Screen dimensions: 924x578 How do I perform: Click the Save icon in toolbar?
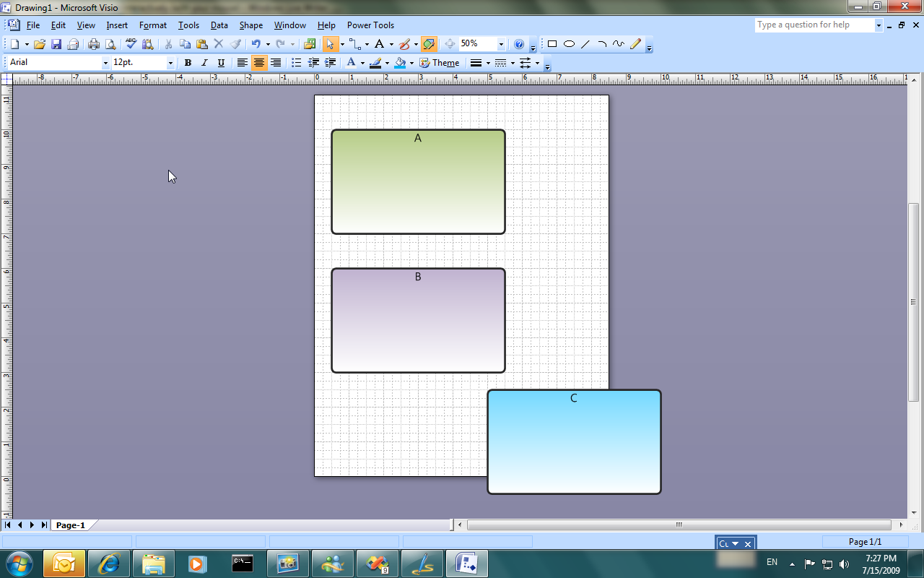pos(56,44)
